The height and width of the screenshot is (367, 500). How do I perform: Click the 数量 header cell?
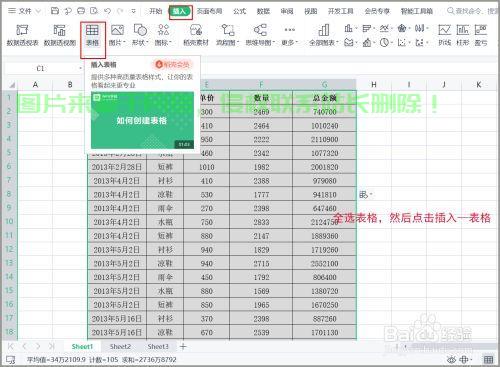[x=261, y=98]
